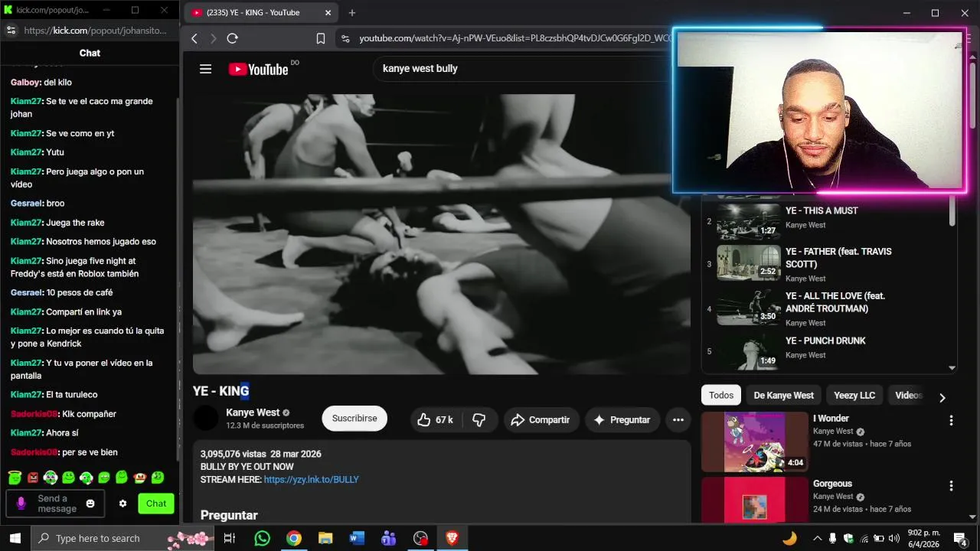This screenshot has height=551, width=980.
Task: Select the De Kanye West chip
Action: click(x=783, y=395)
